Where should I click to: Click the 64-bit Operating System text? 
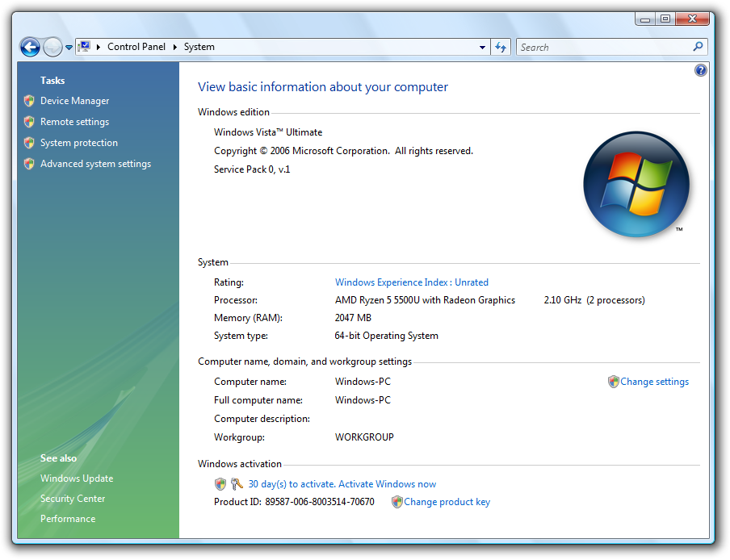point(387,336)
